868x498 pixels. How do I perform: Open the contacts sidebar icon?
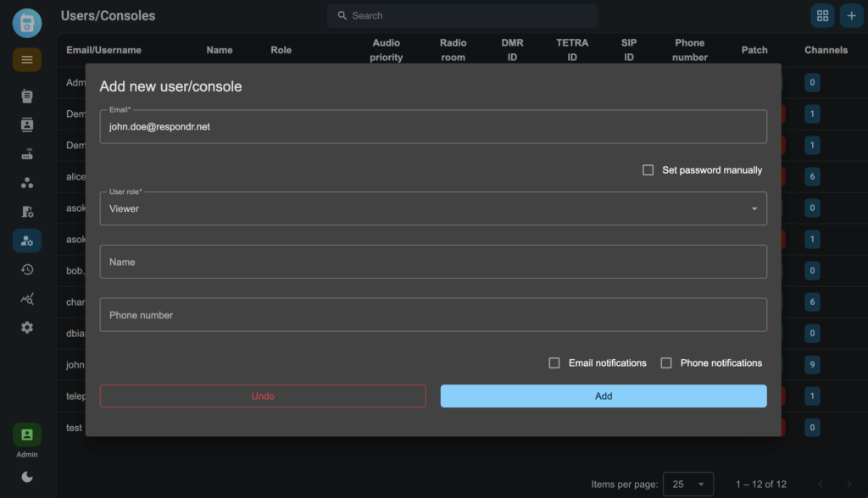tap(27, 125)
